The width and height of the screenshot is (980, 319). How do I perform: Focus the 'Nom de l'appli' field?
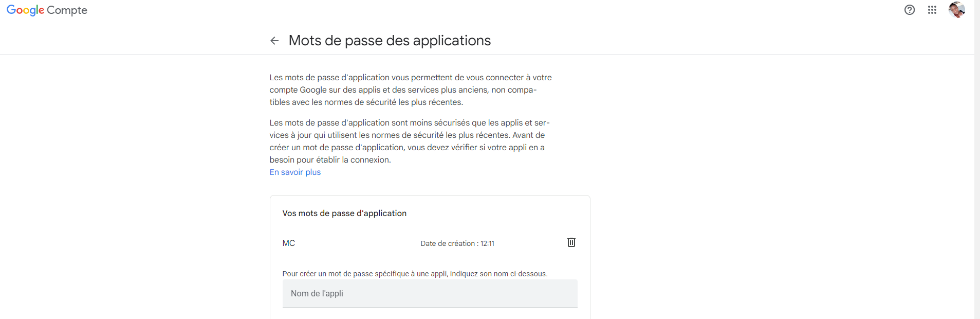430,294
